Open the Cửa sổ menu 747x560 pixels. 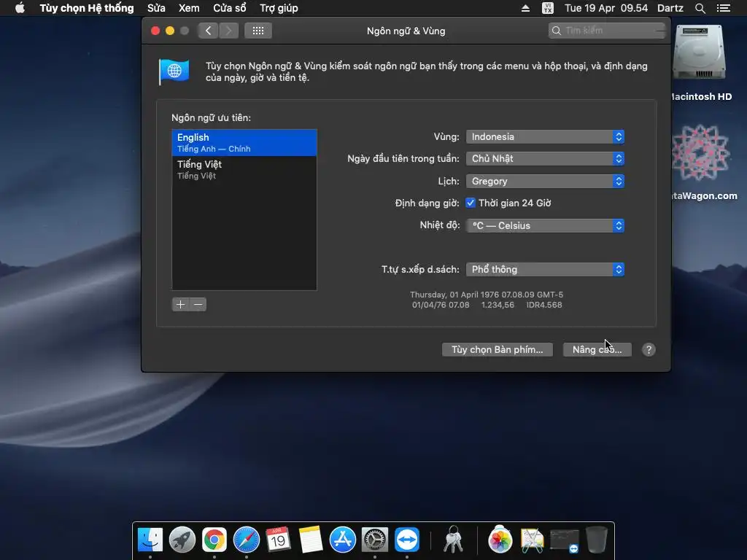230,8
